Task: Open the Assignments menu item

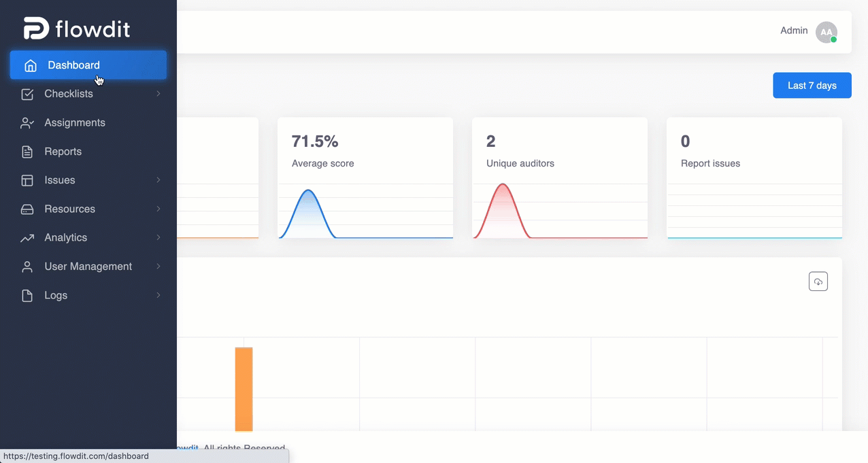Action: coord(88,122)
